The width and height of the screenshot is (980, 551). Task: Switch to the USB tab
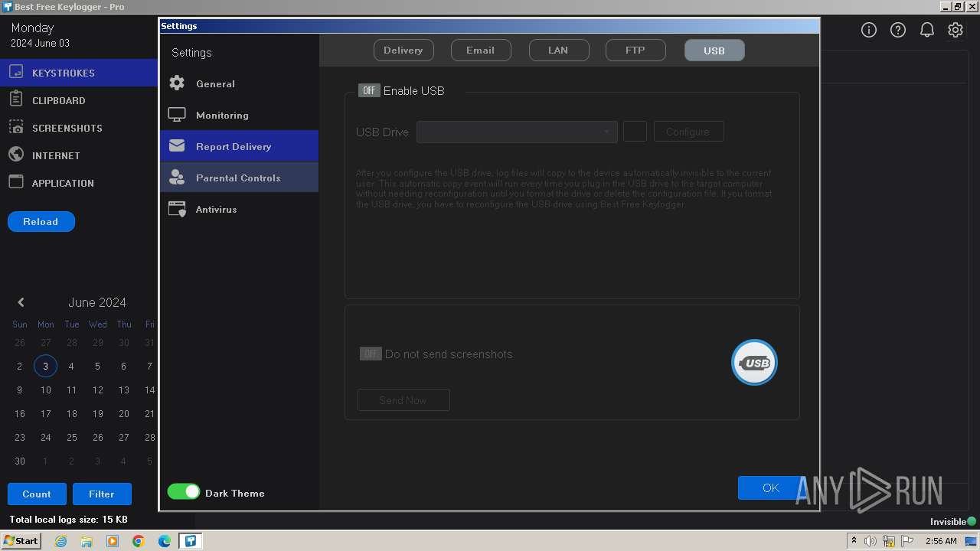(714, 51)
